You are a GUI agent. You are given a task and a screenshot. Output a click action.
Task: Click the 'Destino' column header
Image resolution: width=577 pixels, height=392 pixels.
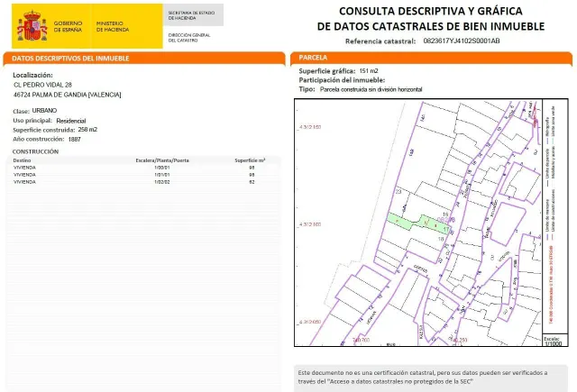pyautogui.click(x=22, y=160)
